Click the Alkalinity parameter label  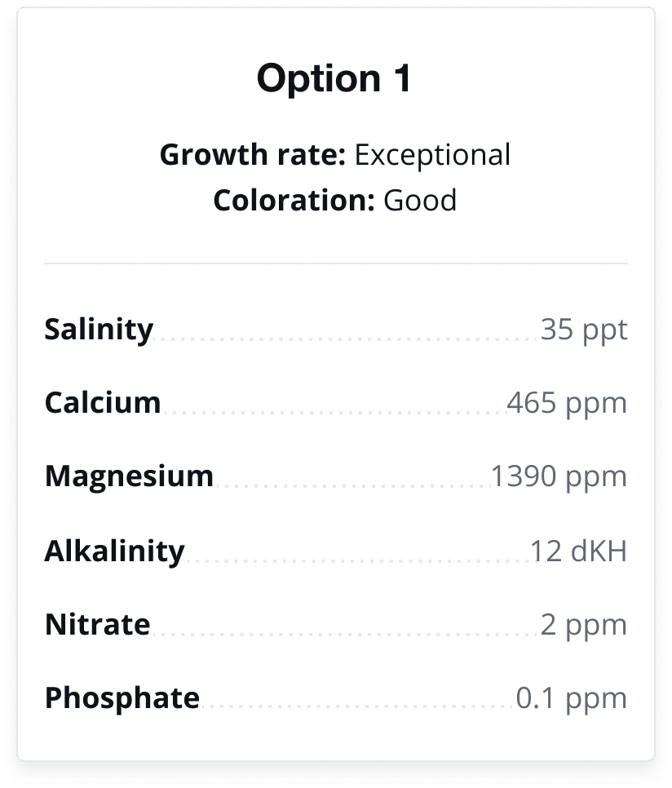pyautogui.click(x=114, y=551)
